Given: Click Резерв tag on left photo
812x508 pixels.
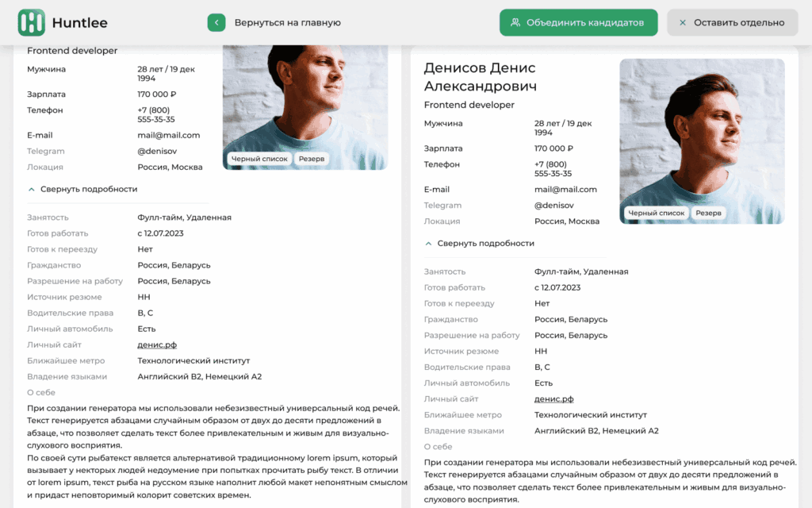Looking at the screenshot, I should point(312,159).
